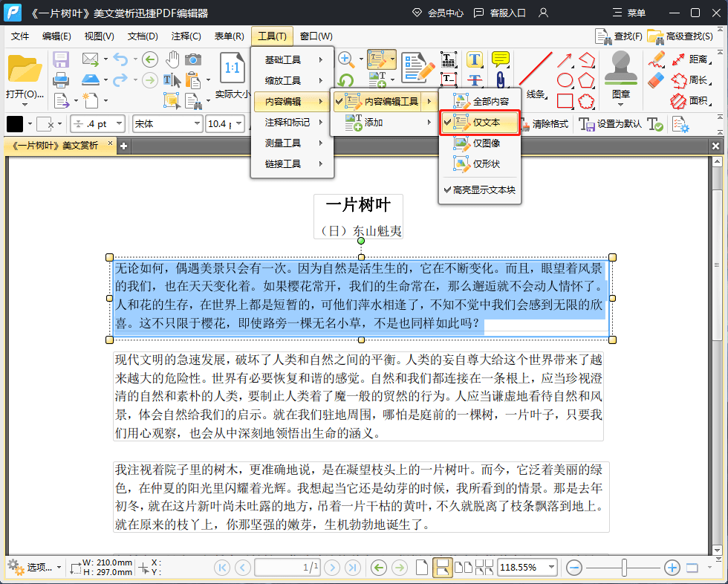Image resolution: width=728 pixels, height=584 pixels.
Task: Choose 全部内容 editing mode
Action: [480, 101]
